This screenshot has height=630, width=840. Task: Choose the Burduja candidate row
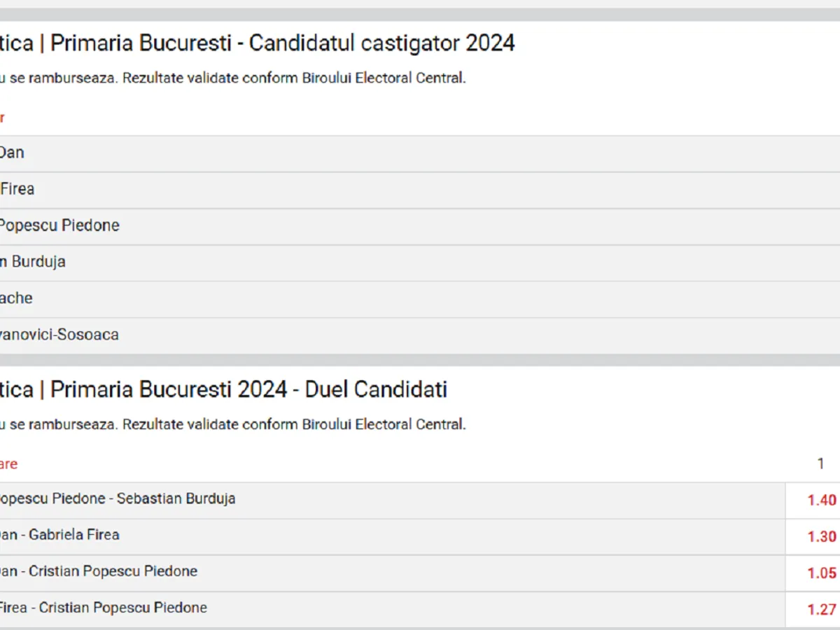tap(33, 262)
